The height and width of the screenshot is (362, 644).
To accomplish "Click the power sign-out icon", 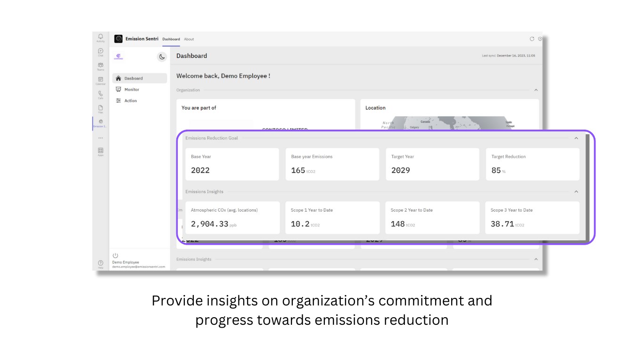I will [x=116, y=255].
